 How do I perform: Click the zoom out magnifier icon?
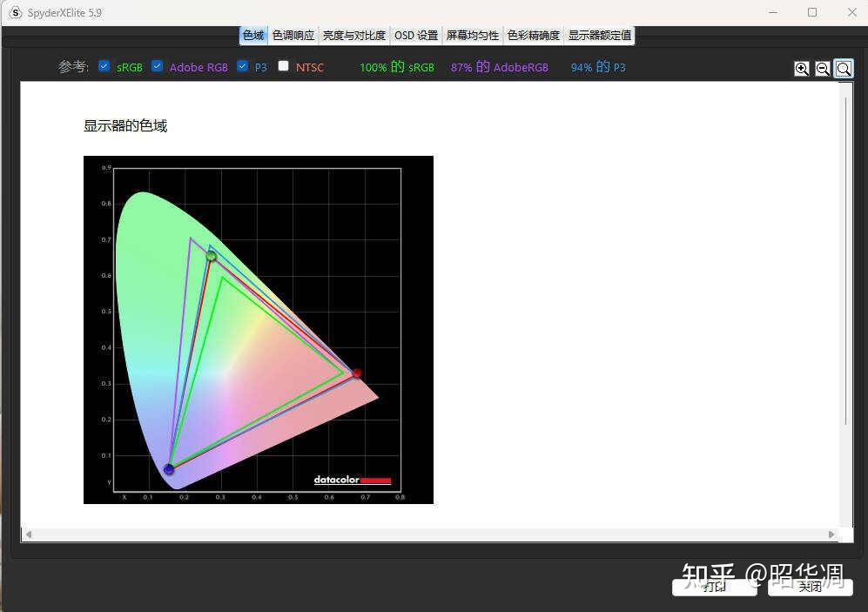[x=823, y=69]
